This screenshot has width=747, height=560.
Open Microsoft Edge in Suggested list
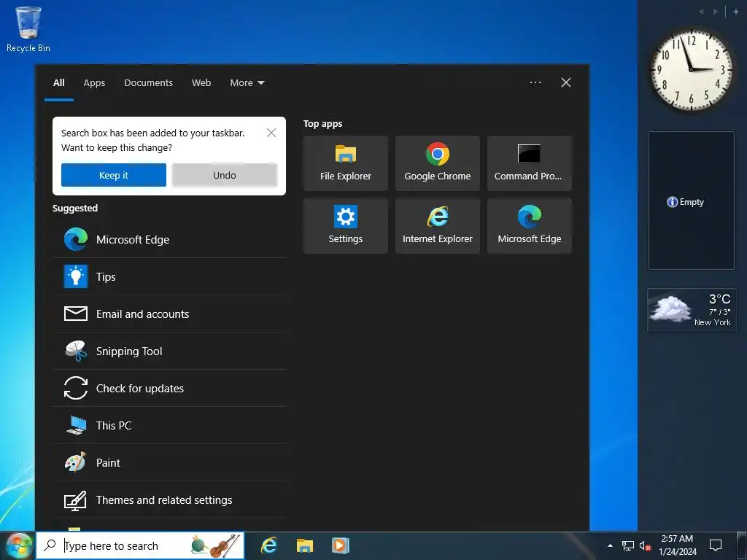(169, 239)
